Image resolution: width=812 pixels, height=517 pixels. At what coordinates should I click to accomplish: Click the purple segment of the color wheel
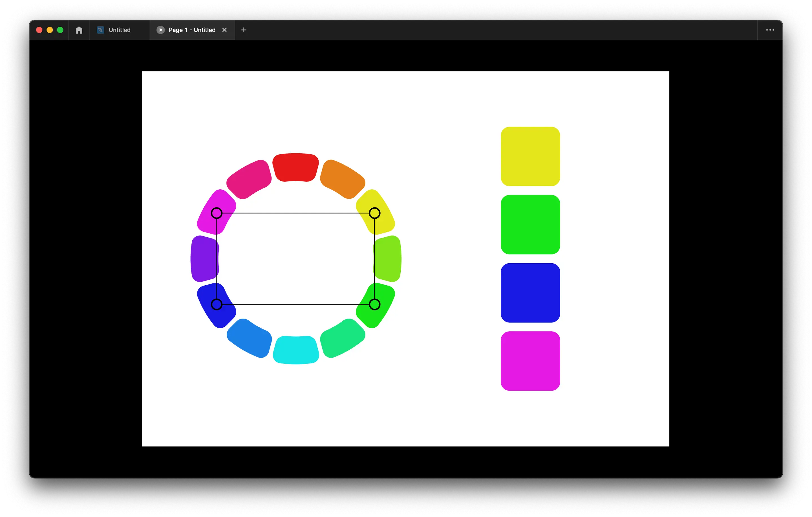point(204,258)
